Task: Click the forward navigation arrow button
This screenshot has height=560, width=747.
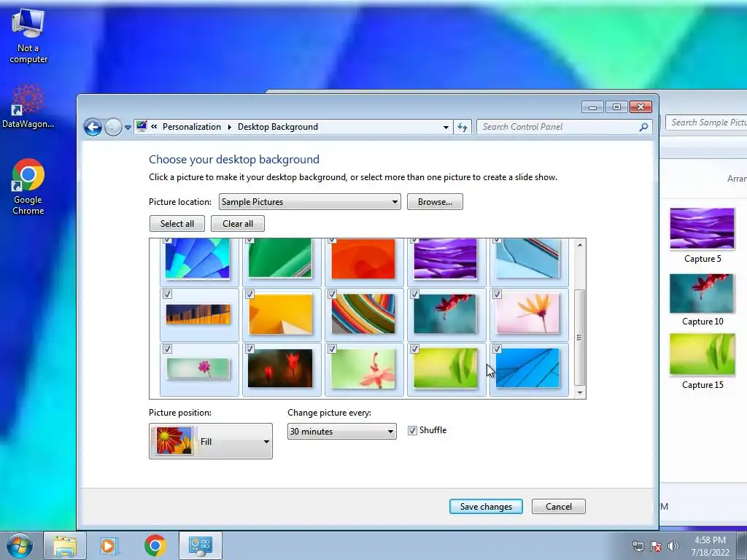Action: pos(113,127)
